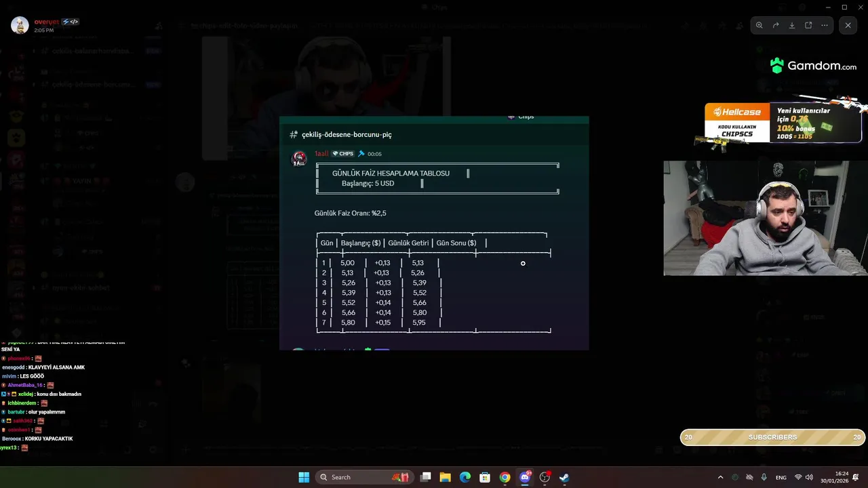Open Steam from the taskbar

(564, 477)
